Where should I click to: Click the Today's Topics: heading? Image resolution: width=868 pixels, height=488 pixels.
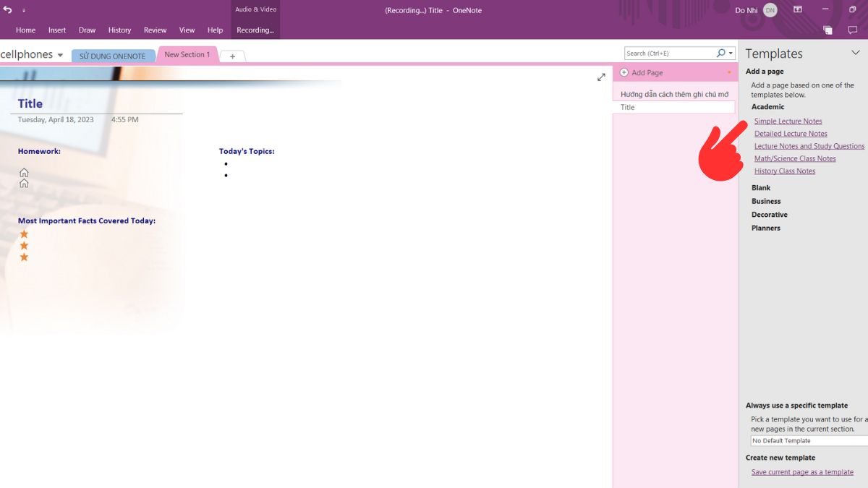[247, 152]
